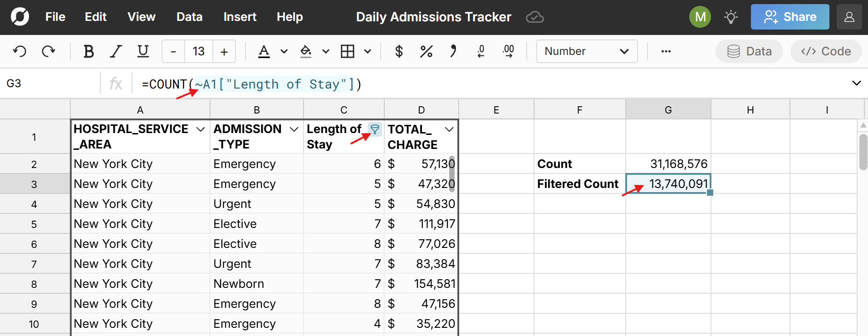Click the G3 cell reference box
The image size is (868, 336).
50,84
